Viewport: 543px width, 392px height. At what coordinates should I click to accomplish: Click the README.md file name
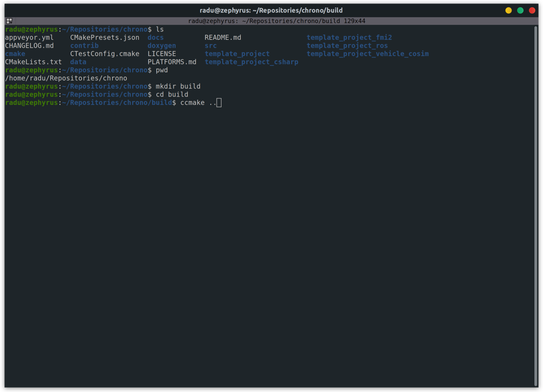(223, 37)
